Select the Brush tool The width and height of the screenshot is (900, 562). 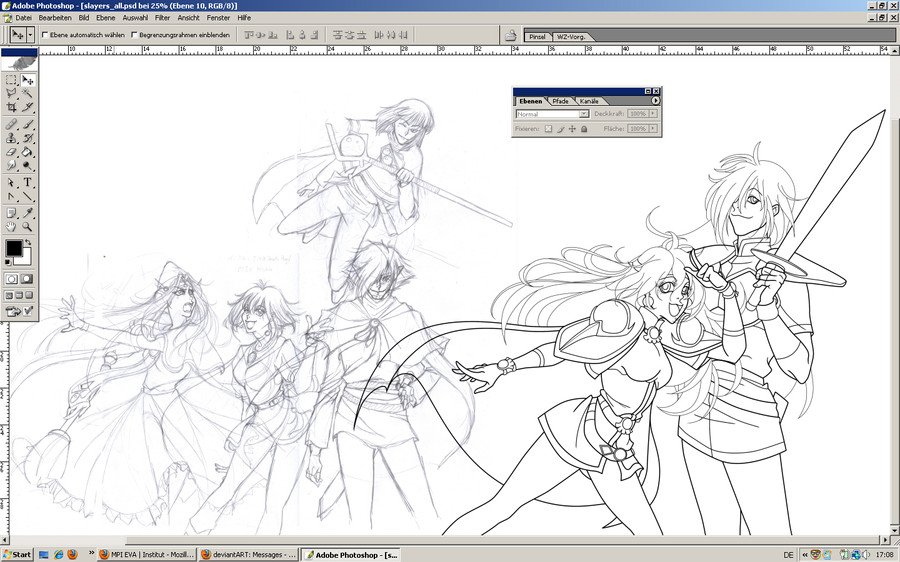[x=27, y=124]
